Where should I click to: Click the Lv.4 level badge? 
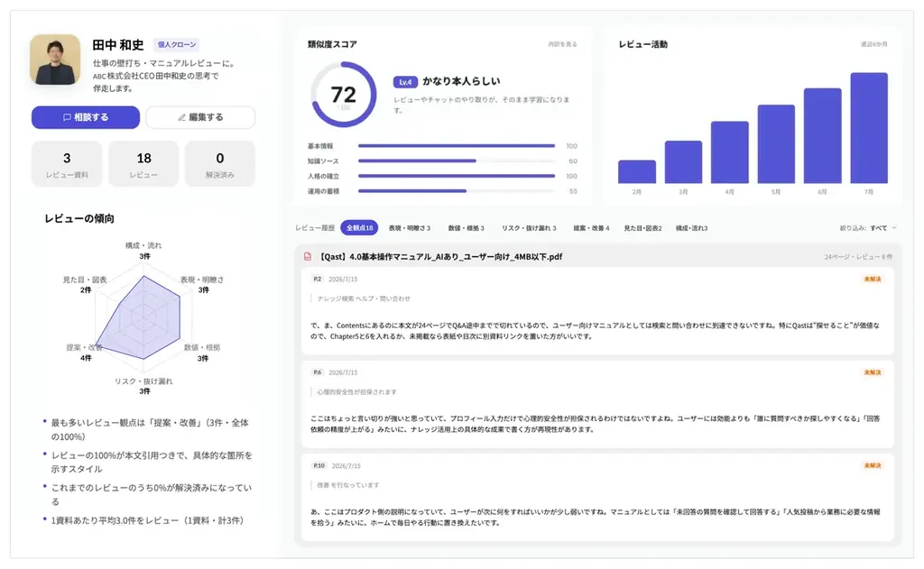pyautogui.click(x=405, y=82)
